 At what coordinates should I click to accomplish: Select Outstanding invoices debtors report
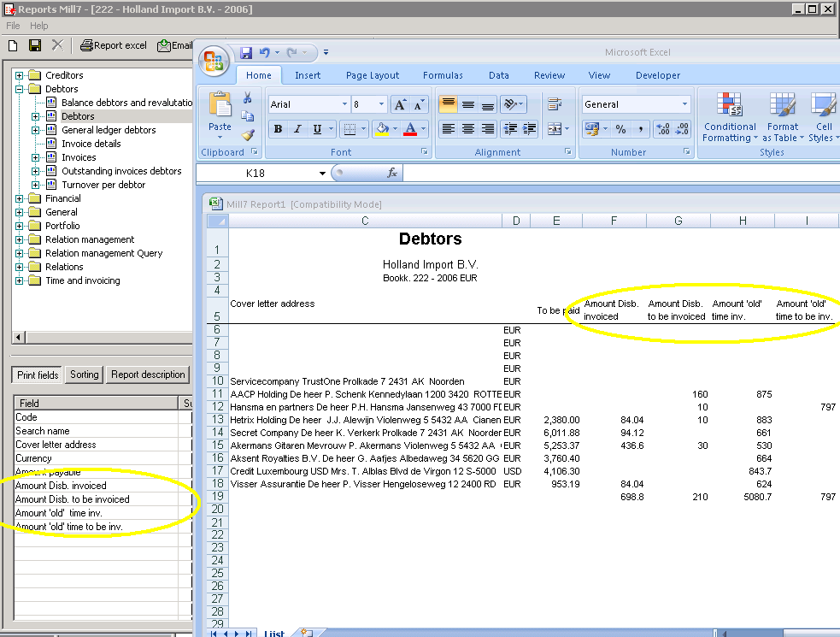[x=121, y=171]
